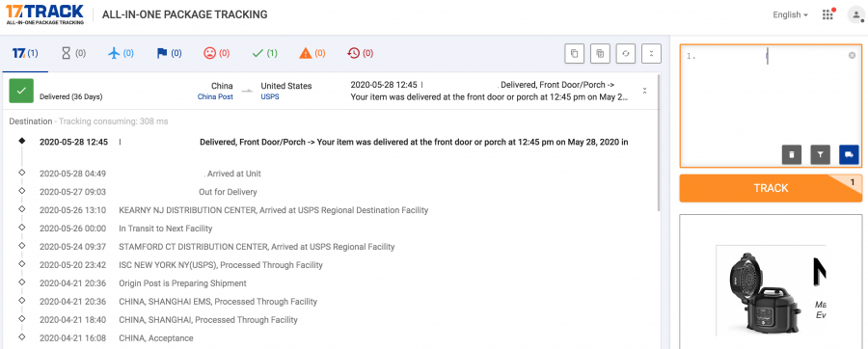This screenshot has width=868, height=349.
Task: Open the Alert warning triangle tab
Action: (312, 54)
